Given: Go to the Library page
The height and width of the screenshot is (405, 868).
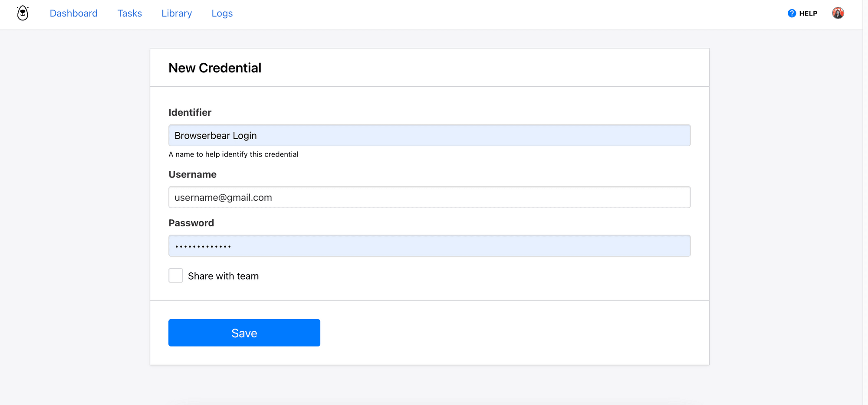Looking at the screenshot, I should tap(176, 13).
